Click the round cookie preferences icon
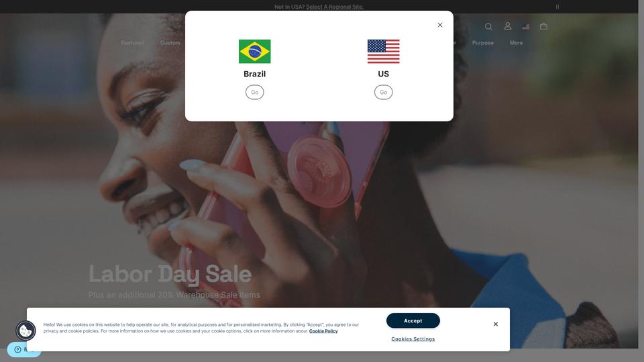This screenshot has height=362, width=644. coord(25,330)
